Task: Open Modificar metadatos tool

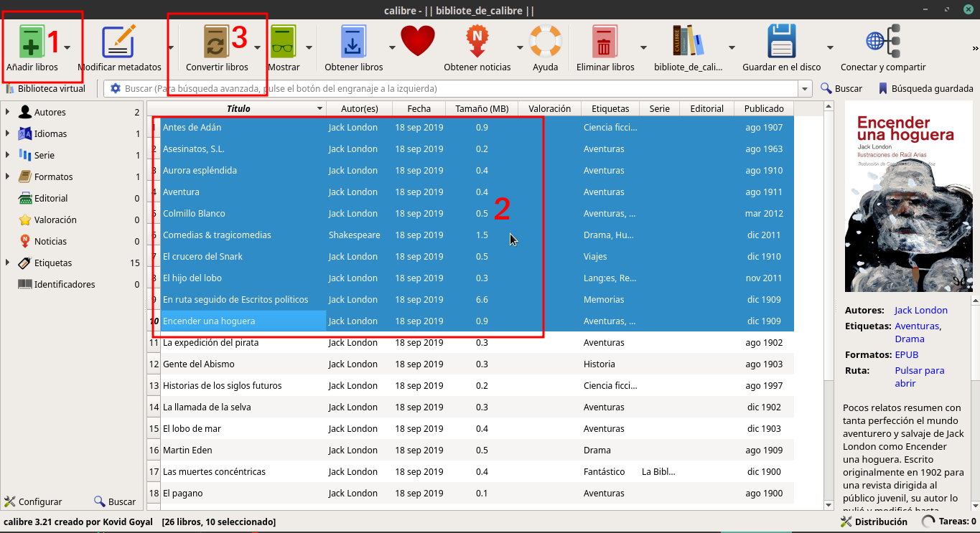Action: [118, 42]
